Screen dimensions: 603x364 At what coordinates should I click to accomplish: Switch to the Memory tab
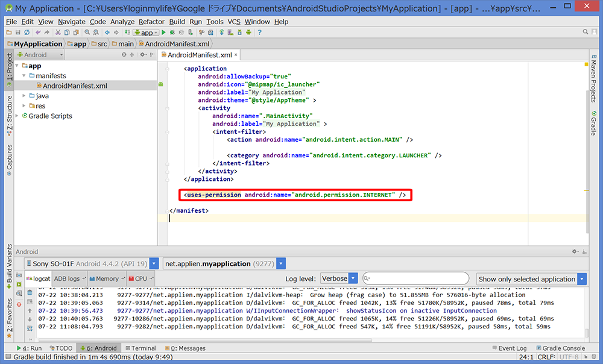point(107,278)
